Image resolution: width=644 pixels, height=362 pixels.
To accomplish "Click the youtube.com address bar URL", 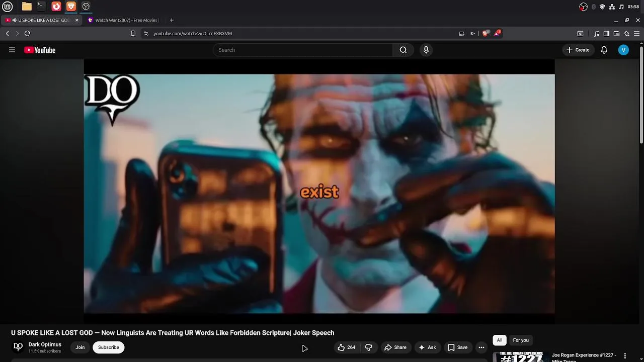I will pyautogui.click(x=193, y=34).
